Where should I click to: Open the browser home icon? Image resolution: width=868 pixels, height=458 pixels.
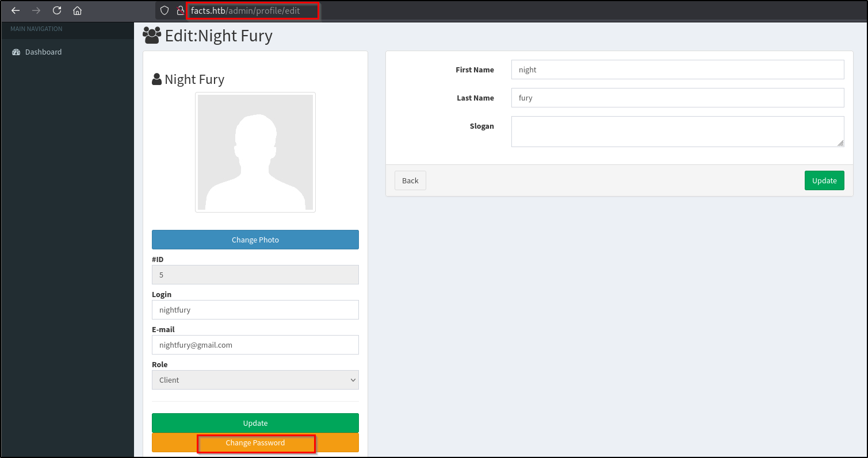(x=77, y=10)
